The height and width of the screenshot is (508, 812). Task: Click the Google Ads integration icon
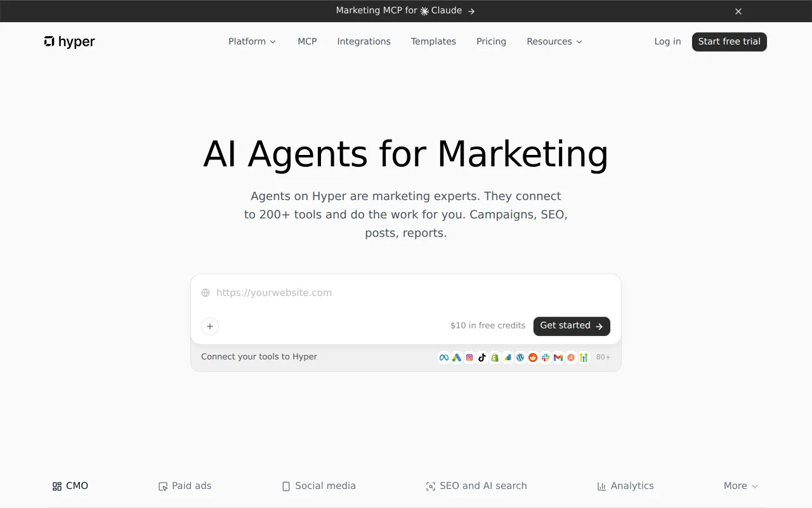(457, 358)
